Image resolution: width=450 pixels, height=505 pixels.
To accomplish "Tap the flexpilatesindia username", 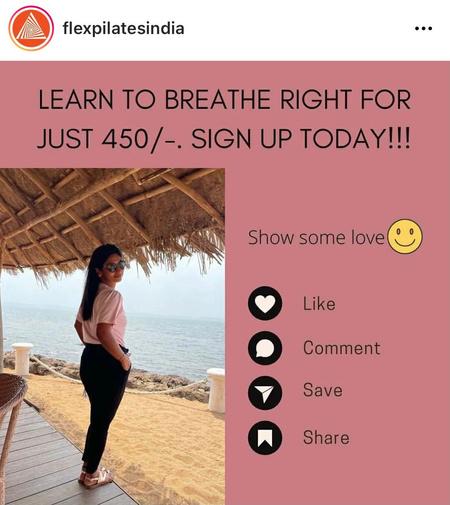I will point(123,29).
